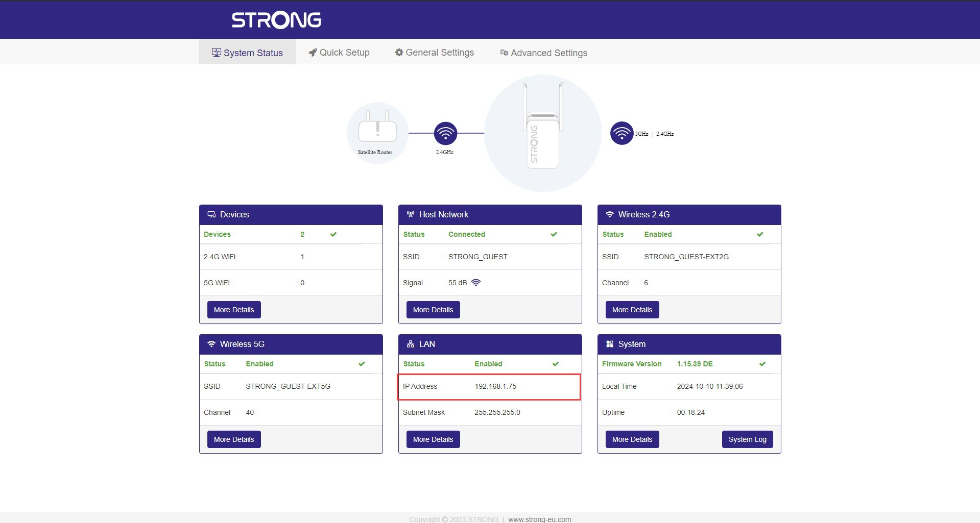The image size is (980, 523).
Task: Click the Wireless 2.4G header WiFi icon
Action: click(x=609, y=214)
